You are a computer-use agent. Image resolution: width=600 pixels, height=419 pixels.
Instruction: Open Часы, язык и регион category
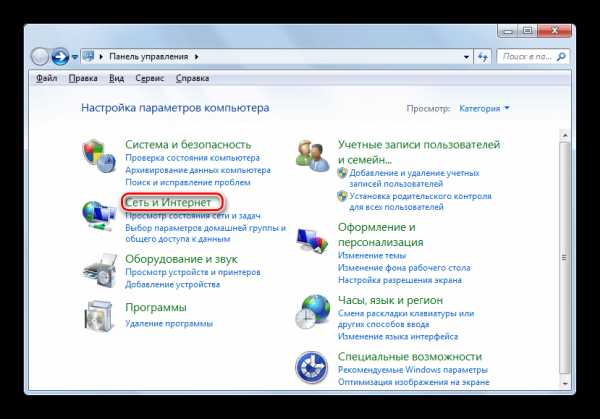390,300
